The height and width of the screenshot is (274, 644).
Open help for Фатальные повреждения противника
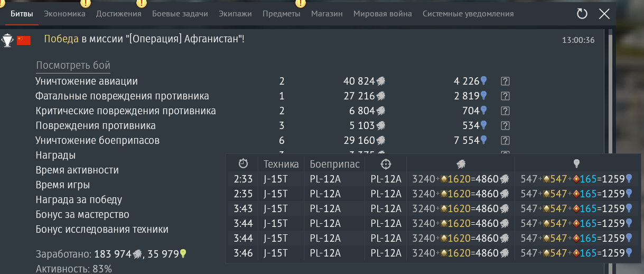pos(505,96)
